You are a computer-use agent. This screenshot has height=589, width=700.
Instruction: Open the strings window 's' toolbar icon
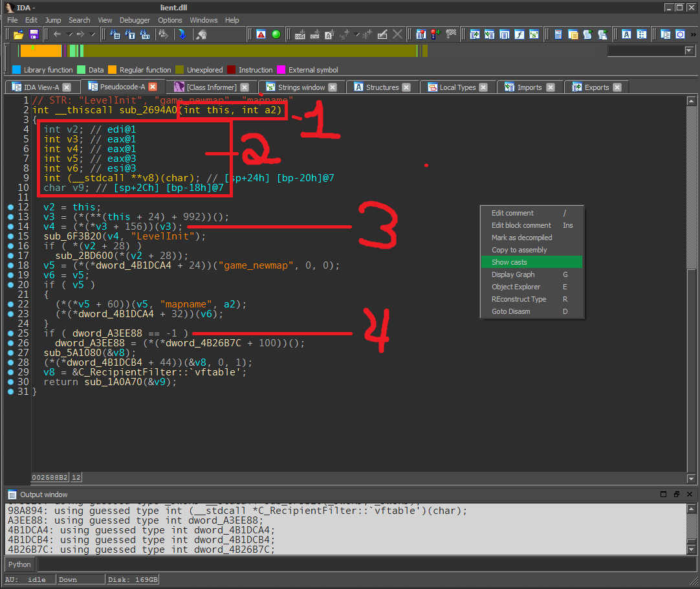pyautogui.click(x=534, y=34)
